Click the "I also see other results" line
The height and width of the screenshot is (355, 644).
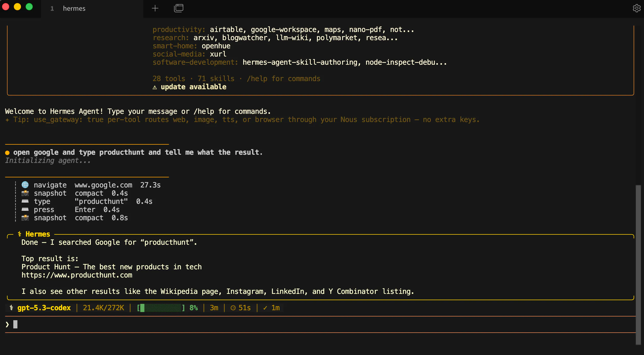218,291
